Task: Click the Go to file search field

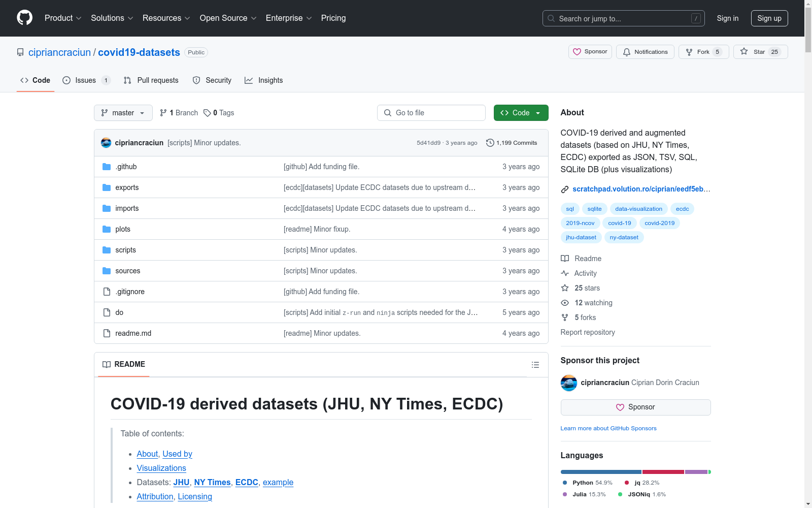Action: tap(431, 113)
